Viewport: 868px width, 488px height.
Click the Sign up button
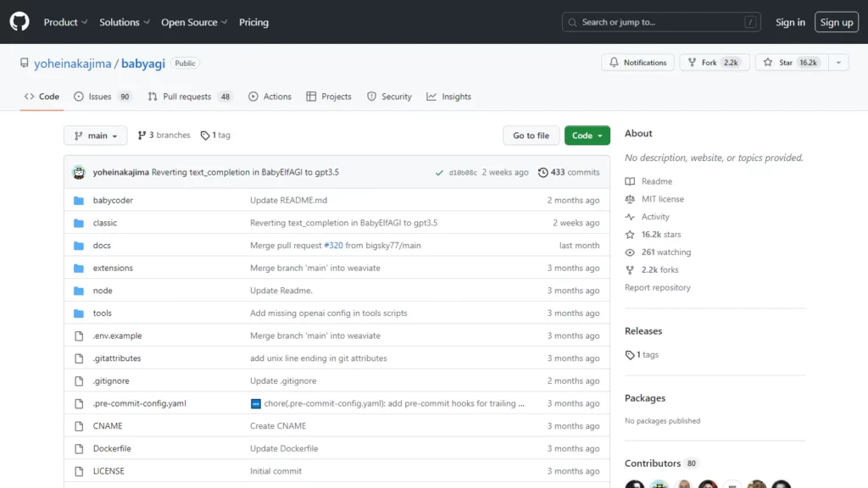[836, 22]
